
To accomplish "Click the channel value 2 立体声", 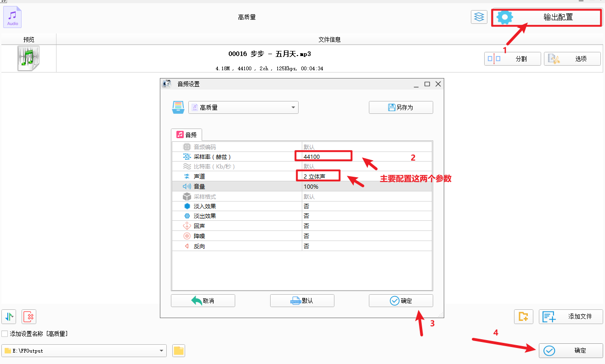I will tap(314, 176).
